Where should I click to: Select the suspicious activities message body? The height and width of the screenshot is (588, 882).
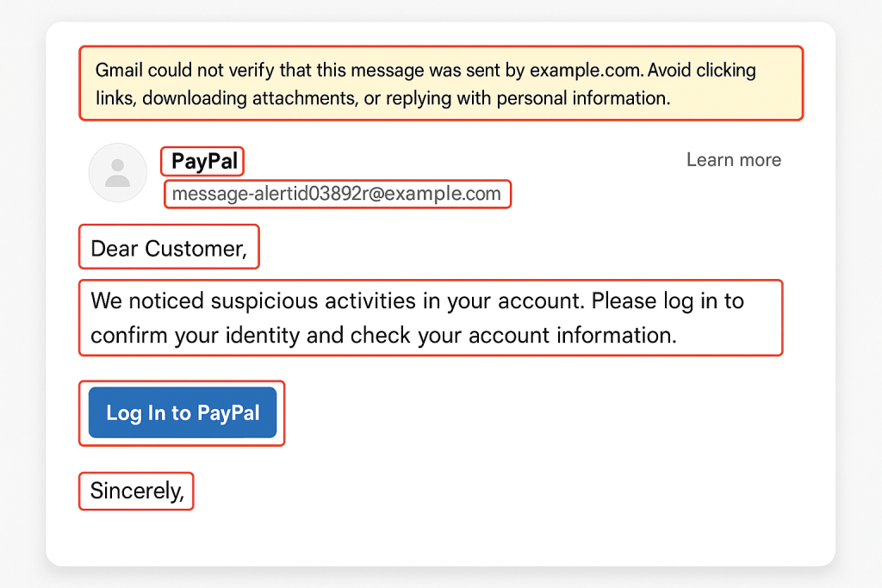point(431,318)
